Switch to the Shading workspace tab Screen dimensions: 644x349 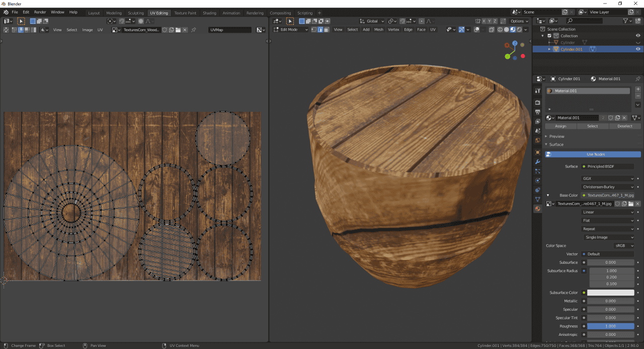(x=209, y=13)
